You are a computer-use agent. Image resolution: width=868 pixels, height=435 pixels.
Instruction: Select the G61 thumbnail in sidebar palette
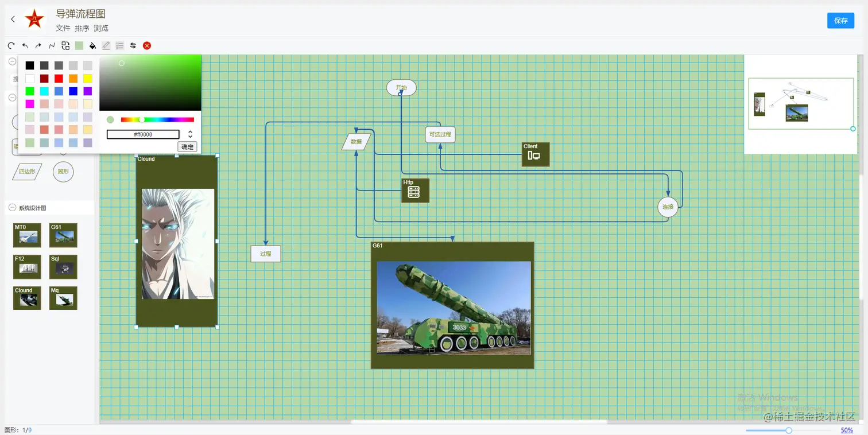point(63,235)
